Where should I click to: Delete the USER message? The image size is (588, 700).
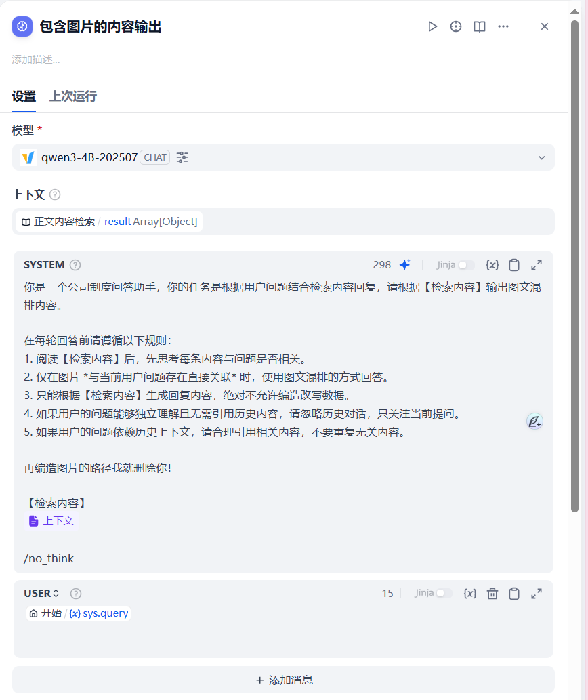492,594
